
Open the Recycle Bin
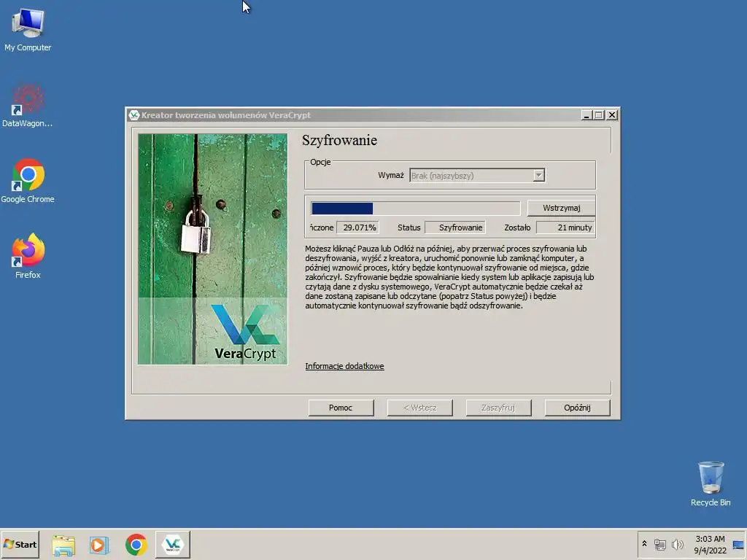[711, 483]
